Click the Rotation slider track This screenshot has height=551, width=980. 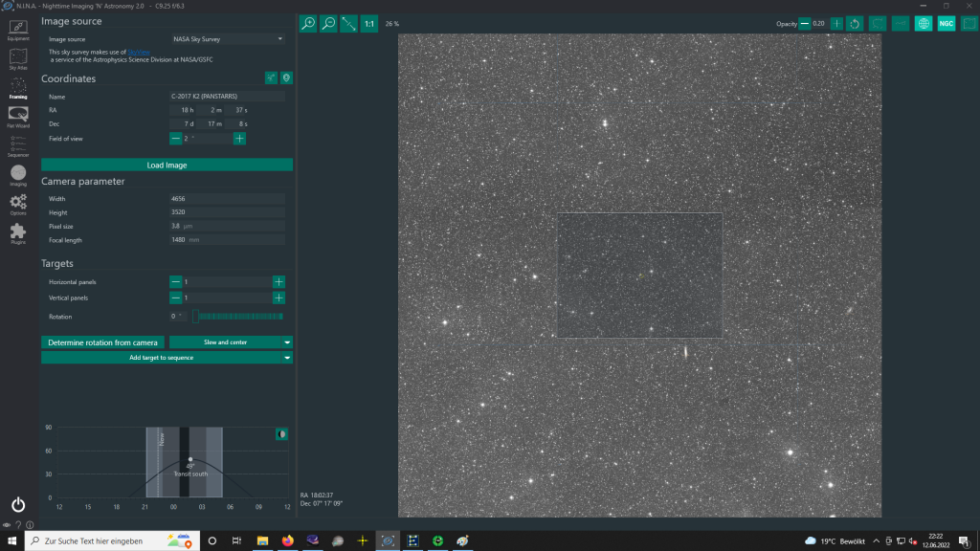(x=237, y=316)
